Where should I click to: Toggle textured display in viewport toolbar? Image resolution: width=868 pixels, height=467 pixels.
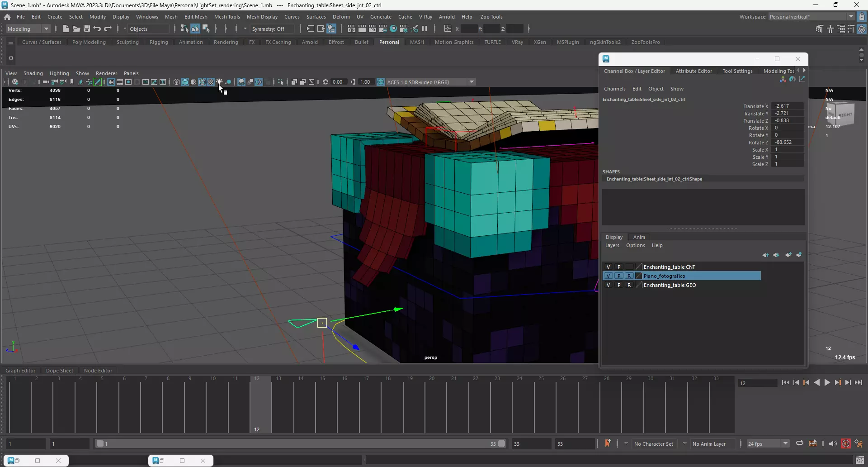211,82
